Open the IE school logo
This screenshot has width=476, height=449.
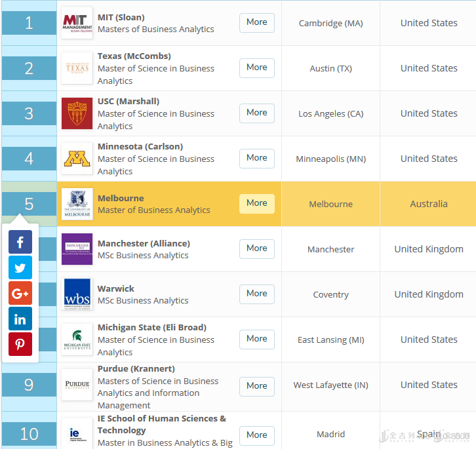click(x=77, y=434)
